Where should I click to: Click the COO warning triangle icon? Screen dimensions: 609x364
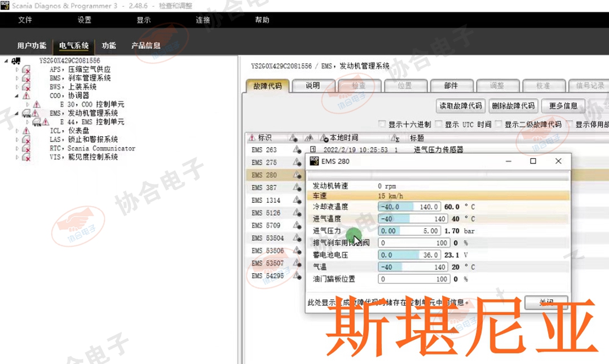point(26,95)
